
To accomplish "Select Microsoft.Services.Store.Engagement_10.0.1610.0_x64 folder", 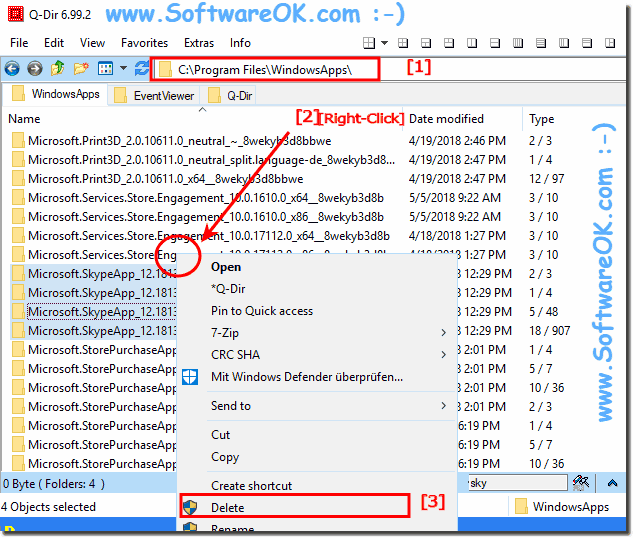I will point(206,198).
